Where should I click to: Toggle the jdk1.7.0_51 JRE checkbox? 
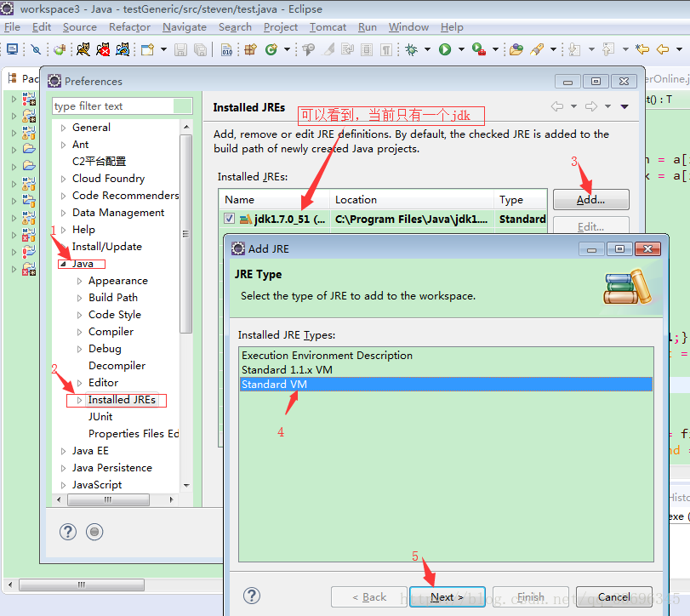coord(229,219)
